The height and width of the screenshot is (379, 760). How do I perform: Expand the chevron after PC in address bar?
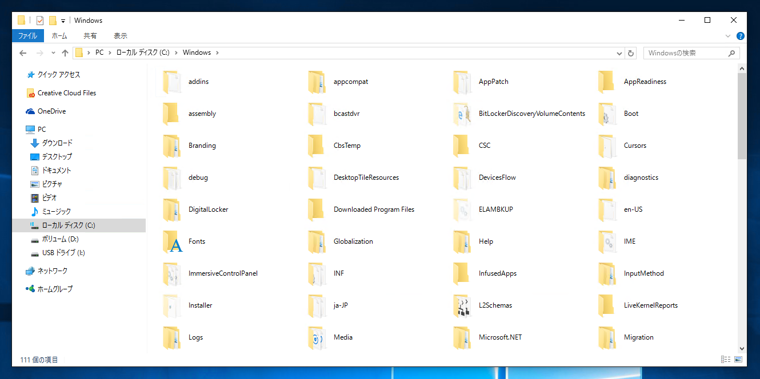click(x=110, y=53)
